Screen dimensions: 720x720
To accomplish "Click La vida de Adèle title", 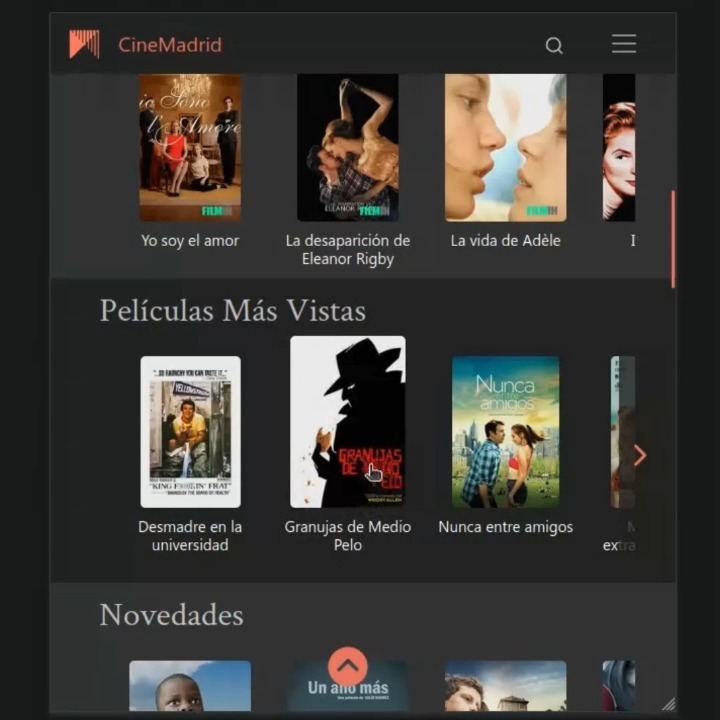I will click(x=506, y=241).
